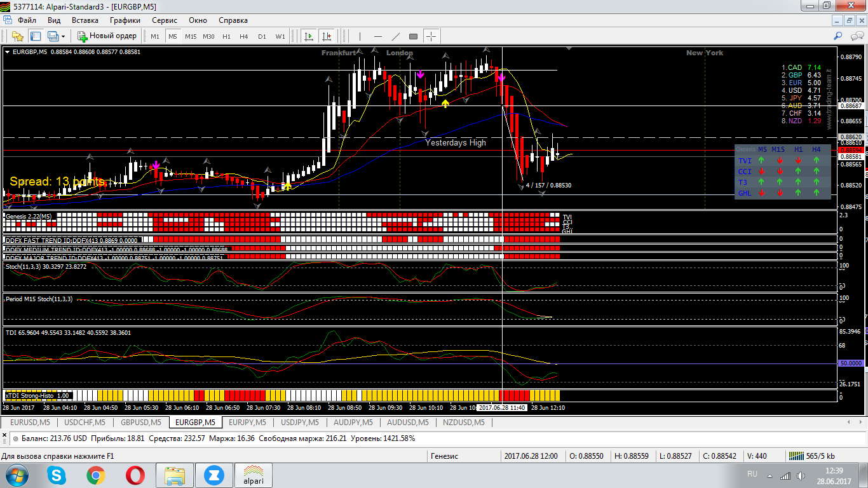868x488 pixels.
Task: Open the blue hourglass app in taskbar
Action: coord(214,475)
